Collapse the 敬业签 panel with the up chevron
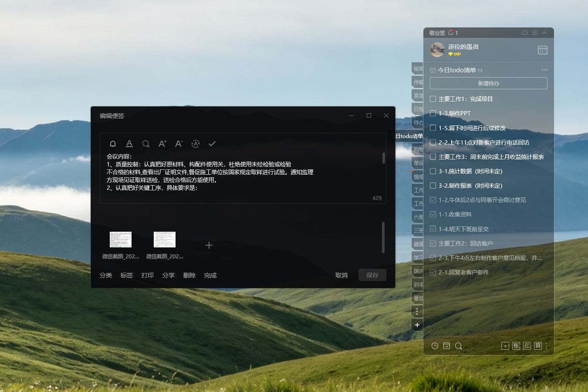The image size is (588, 392). (x=544, y=33)
